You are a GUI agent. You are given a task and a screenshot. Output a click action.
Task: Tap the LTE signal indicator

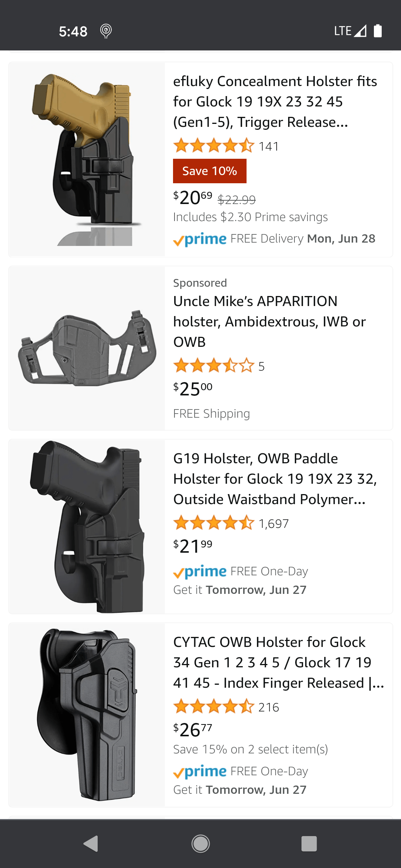[x=350, y=31]
